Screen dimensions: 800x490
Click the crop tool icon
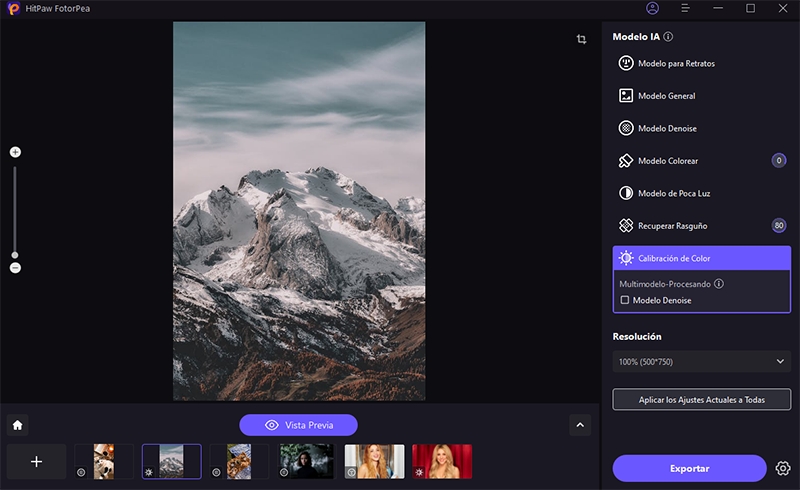click(x=581, y=39)
